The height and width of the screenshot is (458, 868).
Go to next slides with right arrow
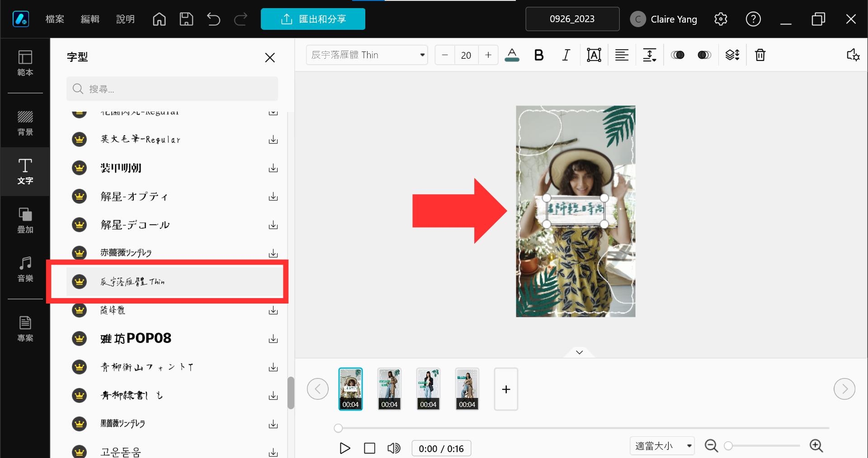(844, 389)
